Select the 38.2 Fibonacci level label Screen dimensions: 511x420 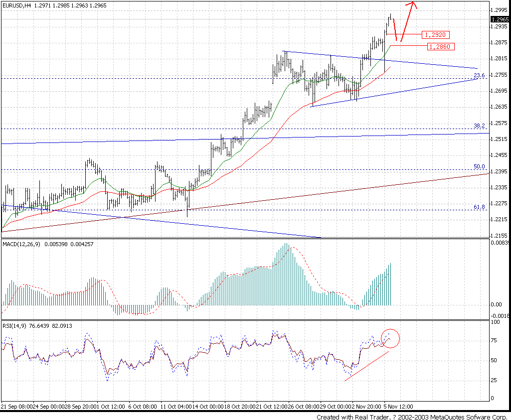coord(479,126)
